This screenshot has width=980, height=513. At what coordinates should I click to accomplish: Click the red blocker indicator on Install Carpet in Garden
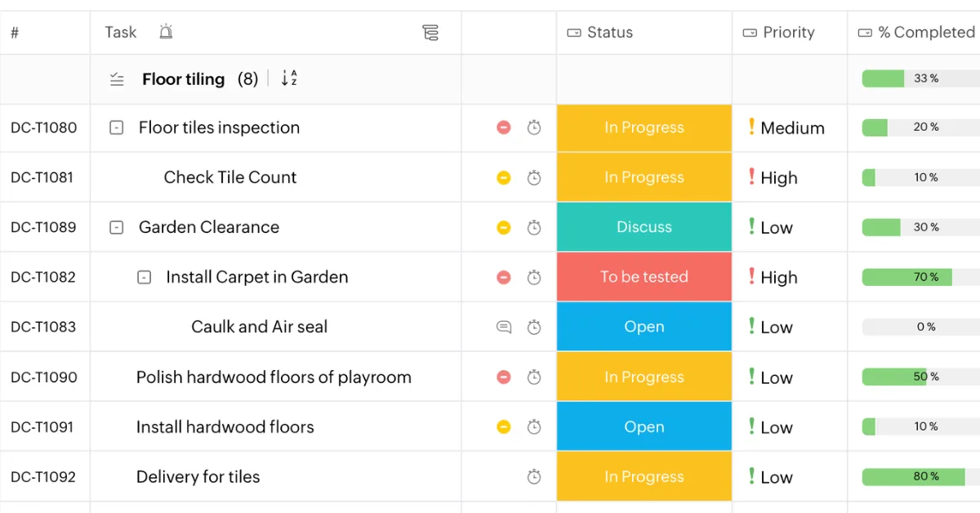coord(504,277)
